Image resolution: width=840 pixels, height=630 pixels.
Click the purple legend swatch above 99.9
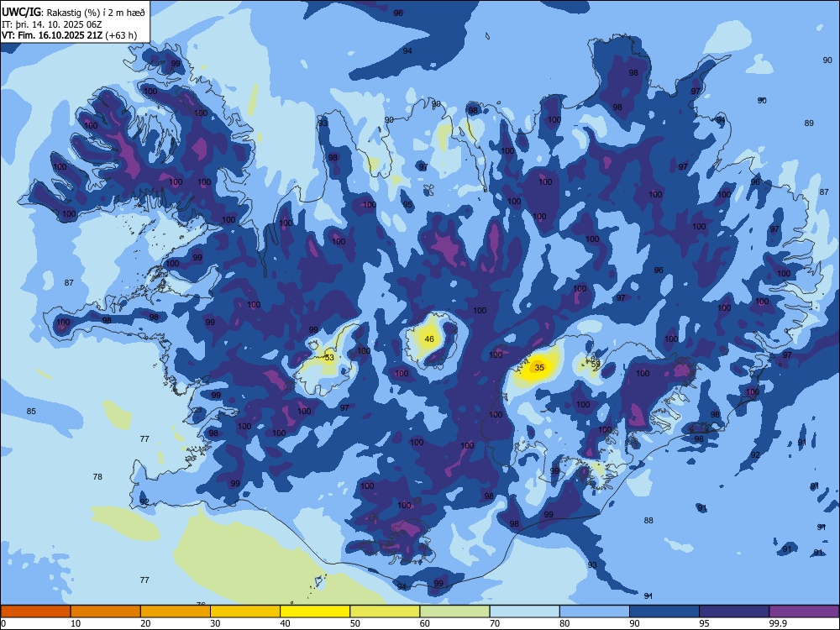point(804,612)
